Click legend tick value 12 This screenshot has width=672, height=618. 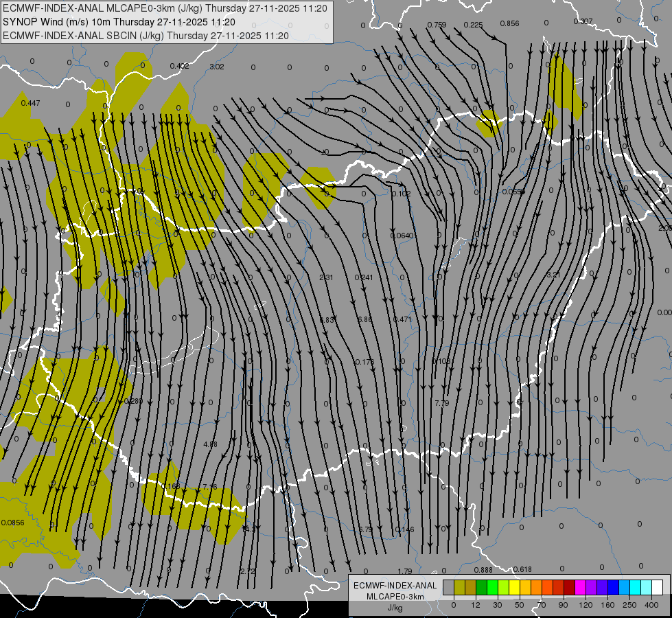pyautogui.click(x=476, y=605)
